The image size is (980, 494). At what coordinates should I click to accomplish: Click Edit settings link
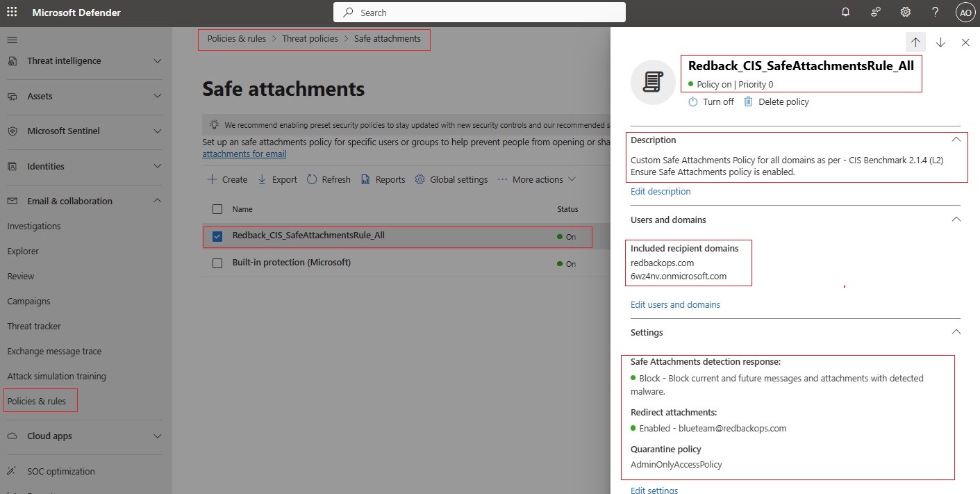[654, 490]
